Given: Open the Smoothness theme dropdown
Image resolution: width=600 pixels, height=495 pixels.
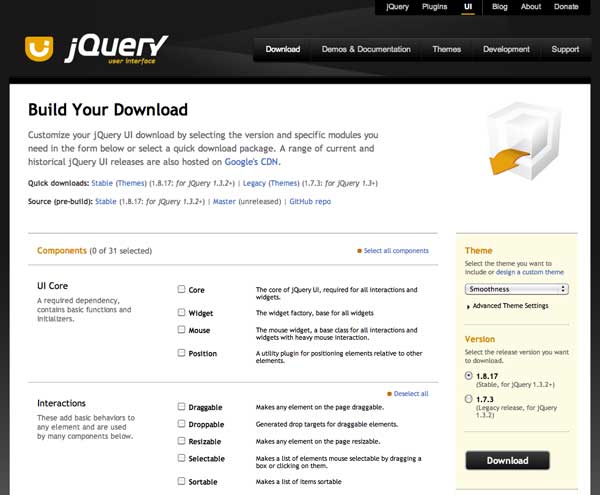Looking at the screenshot, I should 517,289.
